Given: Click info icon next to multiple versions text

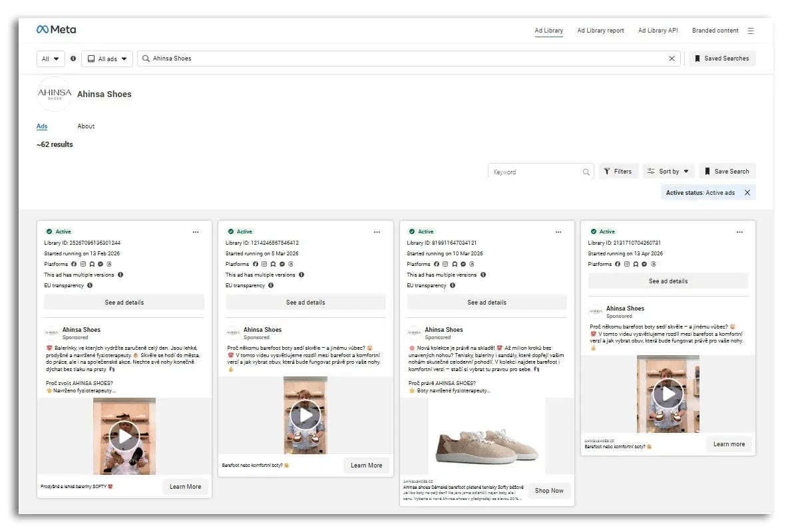Looking at the screenshot, I should coord(120,275).
